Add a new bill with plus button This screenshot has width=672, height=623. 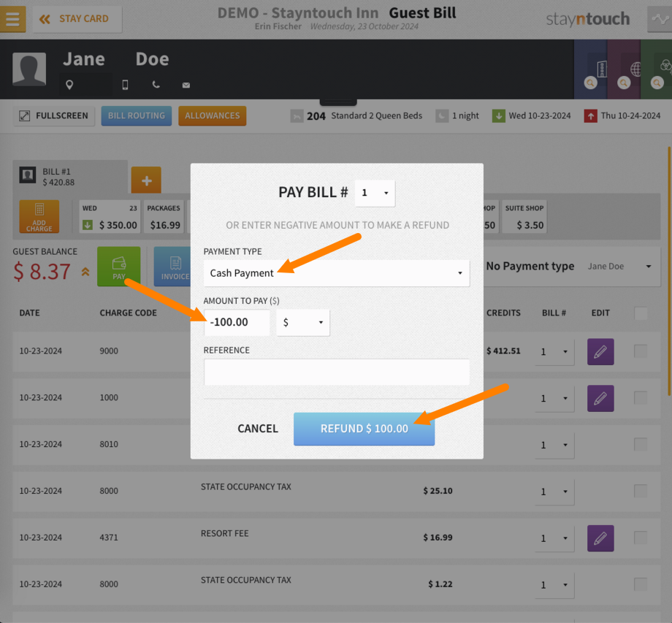tap(146, 180)
